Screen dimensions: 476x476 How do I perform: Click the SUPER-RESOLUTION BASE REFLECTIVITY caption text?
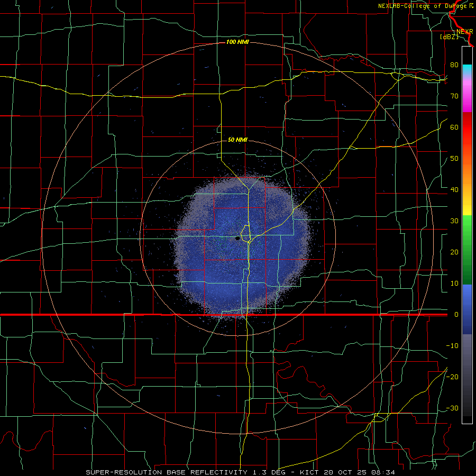pyautogui.click(x=167, y=472)
